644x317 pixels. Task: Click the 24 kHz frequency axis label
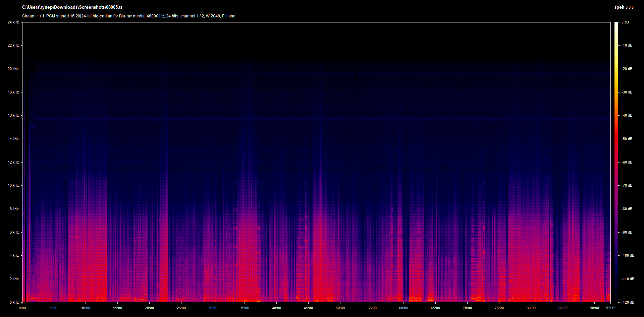point(13,22)
